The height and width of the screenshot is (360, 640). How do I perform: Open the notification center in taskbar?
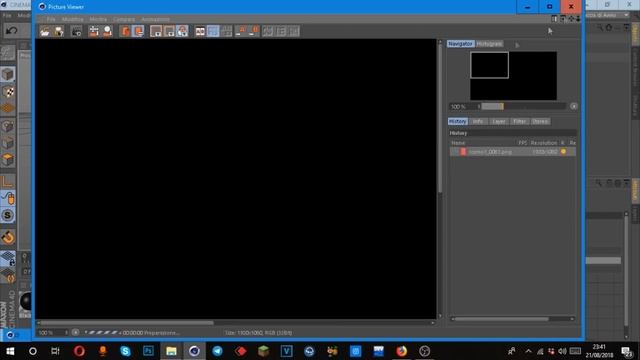point(627,351)
